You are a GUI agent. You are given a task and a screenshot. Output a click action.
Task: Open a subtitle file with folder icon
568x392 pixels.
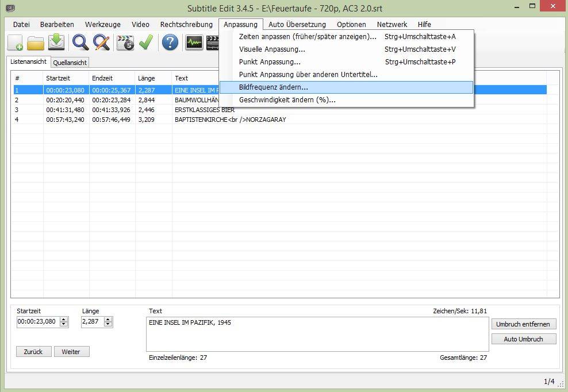coord(36,43)
